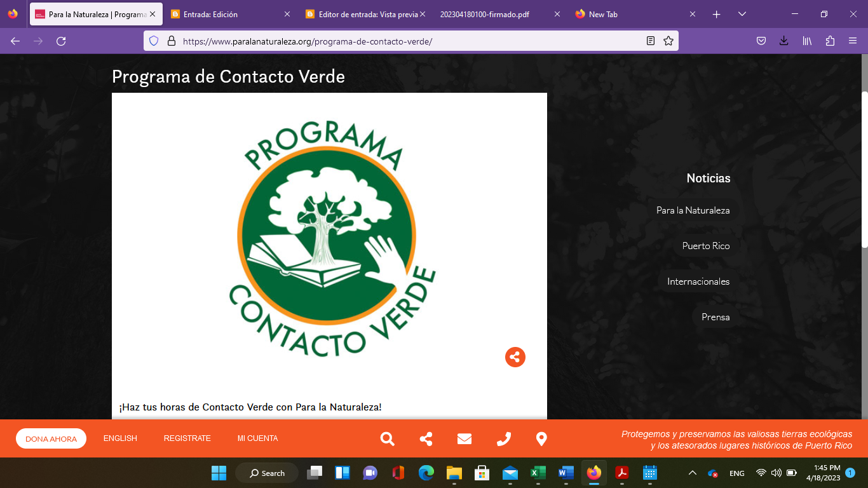Click the page vertical scrollbar
Viewport: 868px width, 488px height.
click(864, 170)
